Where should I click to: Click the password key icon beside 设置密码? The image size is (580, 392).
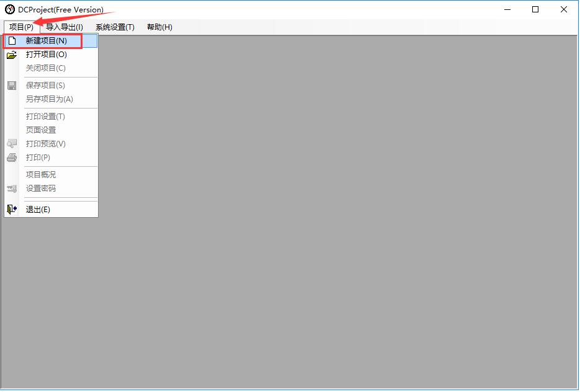pyautogui.click(x=11, y=188)
